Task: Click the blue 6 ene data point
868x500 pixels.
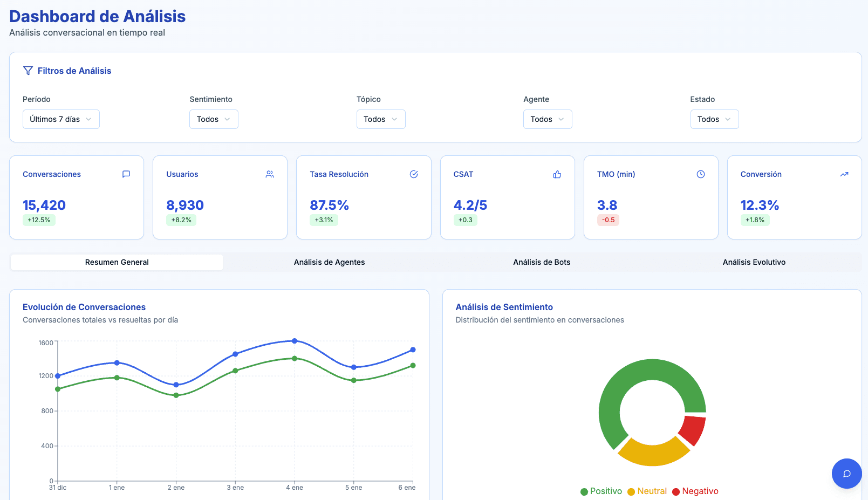Action: (413, 350)
